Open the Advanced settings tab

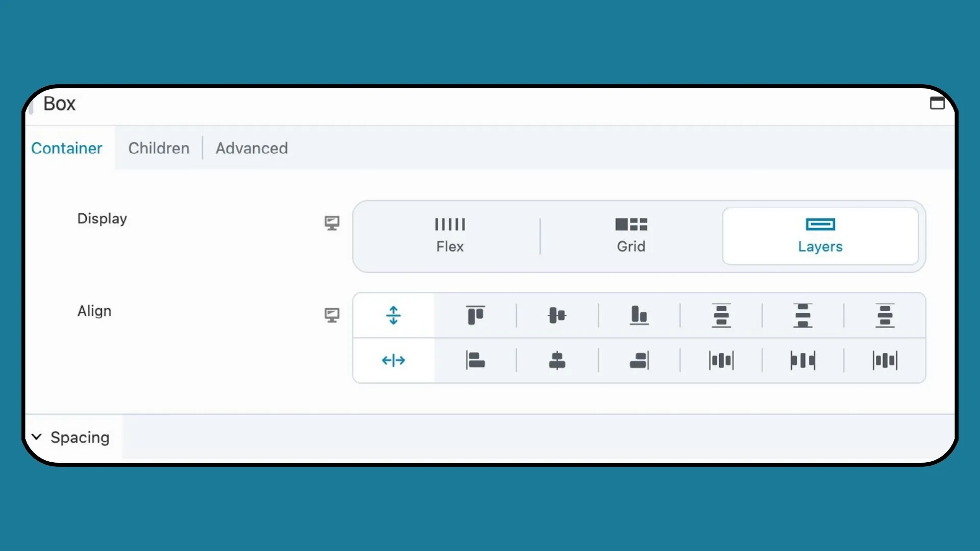coord(252,148)
